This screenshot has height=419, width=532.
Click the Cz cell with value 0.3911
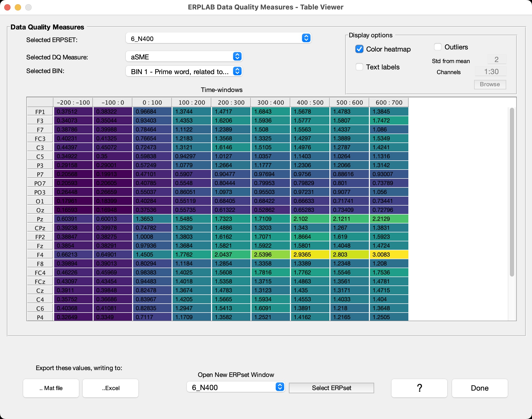(73, 290)
